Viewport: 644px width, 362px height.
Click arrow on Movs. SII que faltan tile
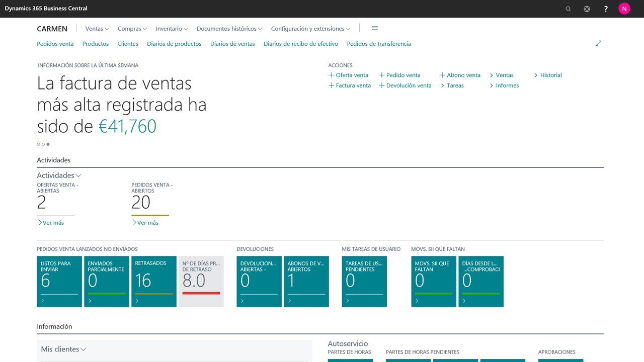coord(417,301)
